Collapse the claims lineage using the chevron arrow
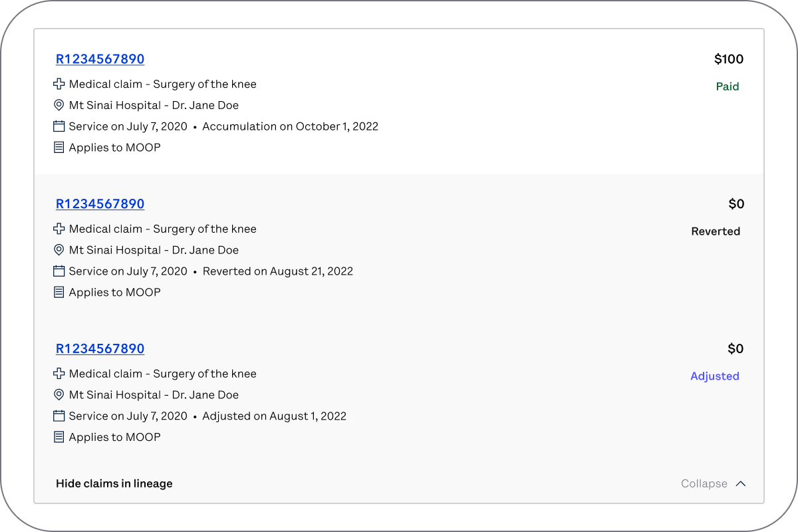This screenshot has width=798, height=532. 741,483
